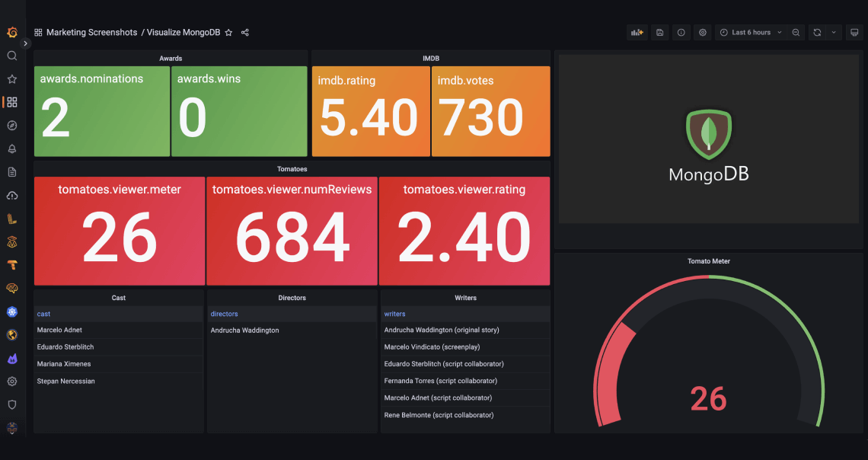
Task: Follow the cast link in Cast panel
Action: pyautogui.click(x=43, y=313)
